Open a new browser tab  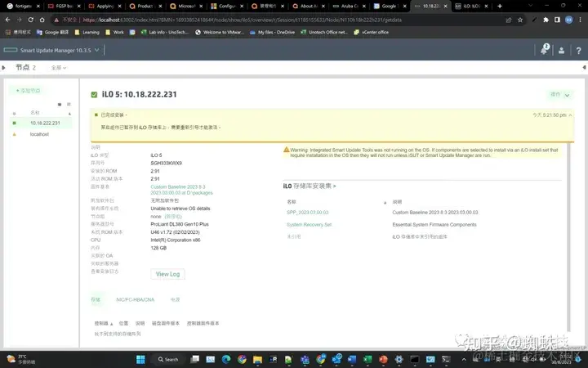pyautogui.click(x=500, y=6)
